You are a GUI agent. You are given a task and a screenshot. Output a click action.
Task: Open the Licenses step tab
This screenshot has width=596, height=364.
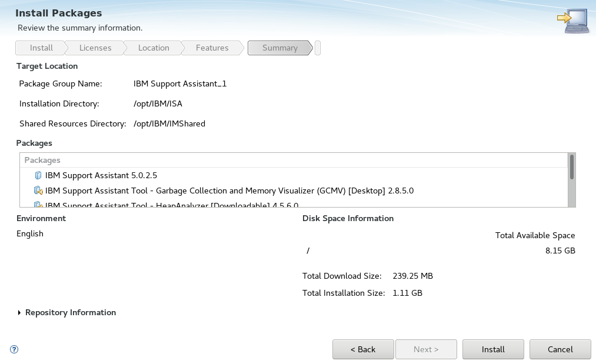pos(95,48)
